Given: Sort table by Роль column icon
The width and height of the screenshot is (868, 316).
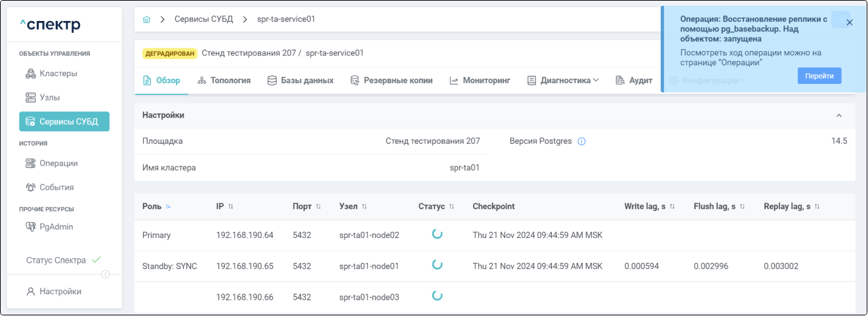Looking at the screenshot, I should click(x=169, y=207).
